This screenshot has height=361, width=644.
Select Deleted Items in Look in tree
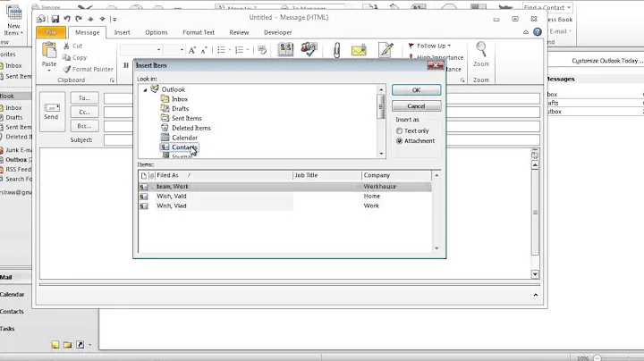point(191,128)
